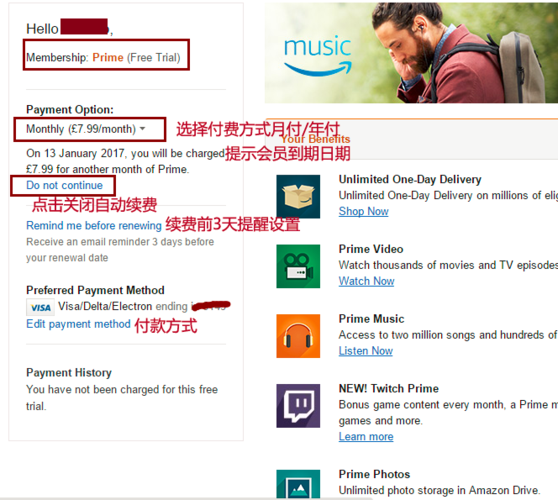Click the Payment History heading
Viewport: 558px width, 500px height.
pos(69,373)
